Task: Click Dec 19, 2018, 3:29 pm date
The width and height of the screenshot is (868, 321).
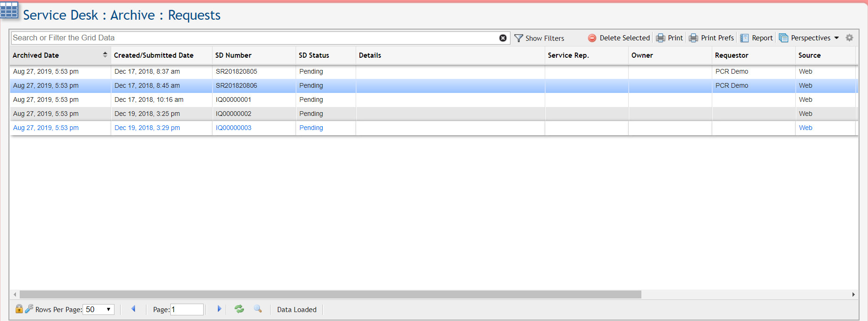Action: (x=147, y=128)
